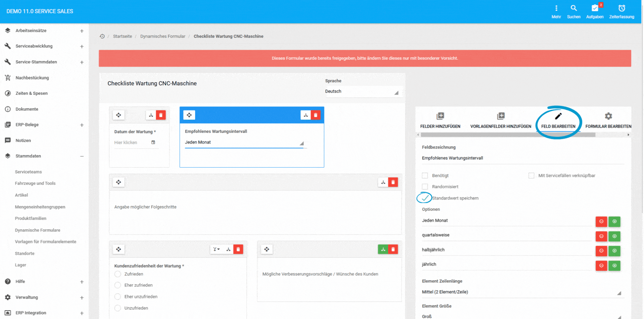Open filter icon on Kundenzufriedenheit field
The height and width of the screenshot is (319, 644).
point(216,249)
